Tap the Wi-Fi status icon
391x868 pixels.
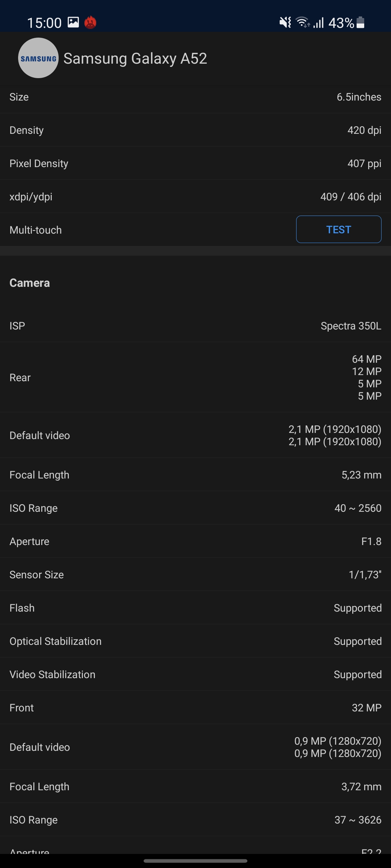click(303, 22)
